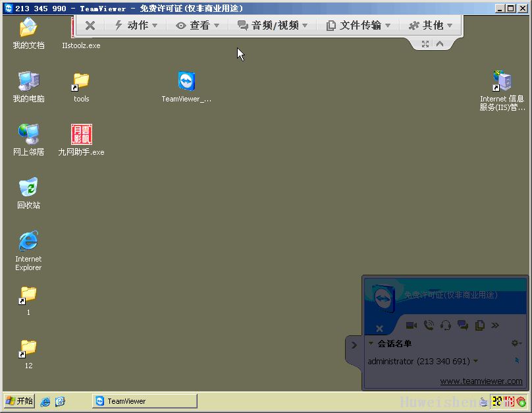Open the 查看 (View) menu
The image size is (532, 413).
coord(198,26)
